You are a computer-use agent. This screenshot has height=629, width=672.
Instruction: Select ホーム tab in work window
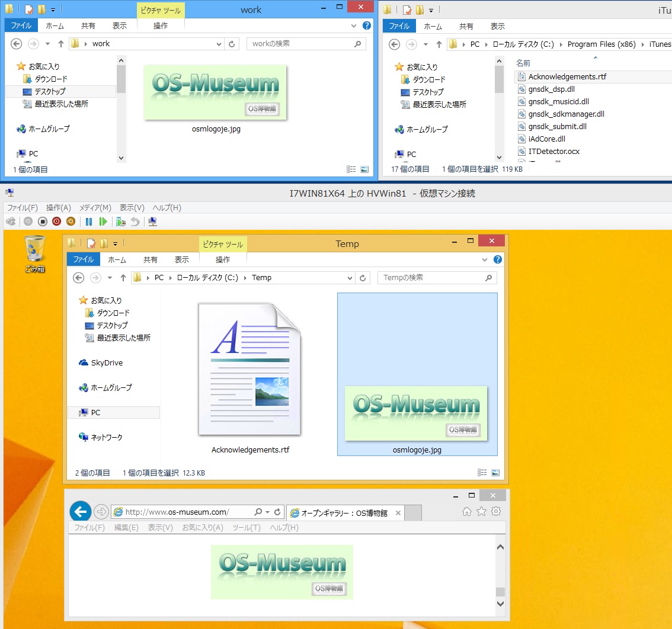[x=55, y=25]
